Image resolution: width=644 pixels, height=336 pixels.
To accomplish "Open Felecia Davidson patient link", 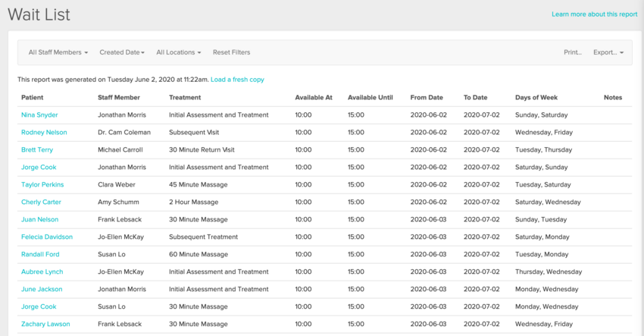I will [45, 237].
